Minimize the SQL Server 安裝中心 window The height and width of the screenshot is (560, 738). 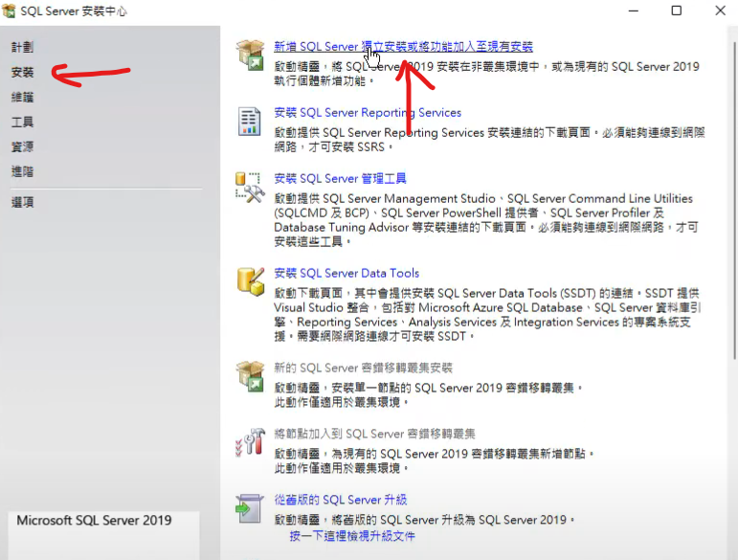[634, 11]
